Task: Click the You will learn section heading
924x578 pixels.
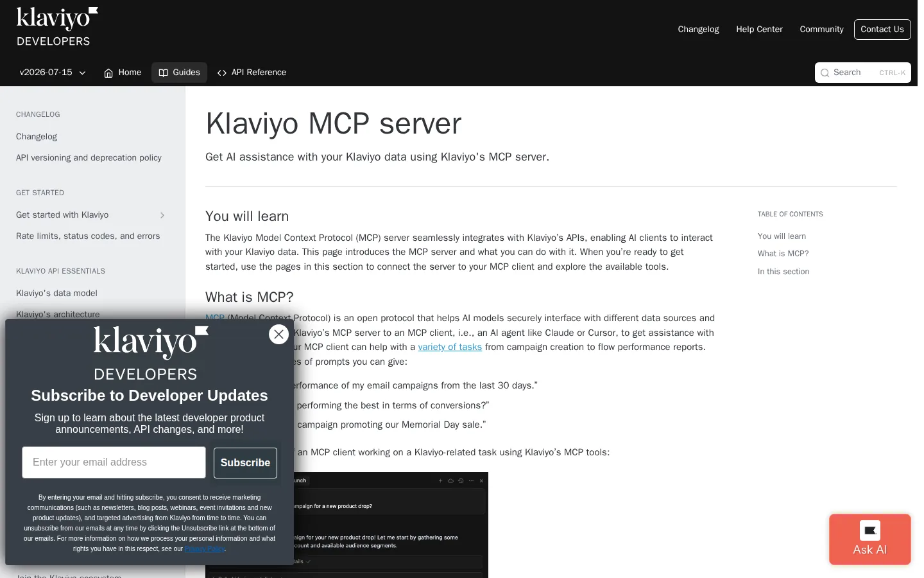Action: (x=247, y=216)
